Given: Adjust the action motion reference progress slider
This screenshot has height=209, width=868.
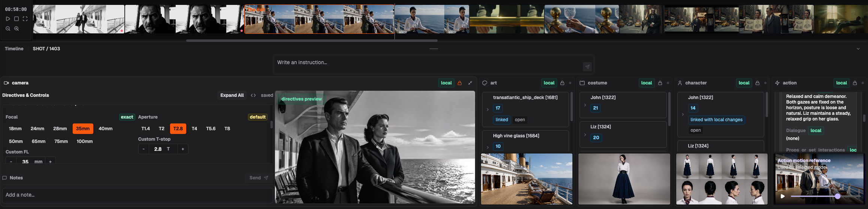Looking at the screenshot, I should click(825, 196).
